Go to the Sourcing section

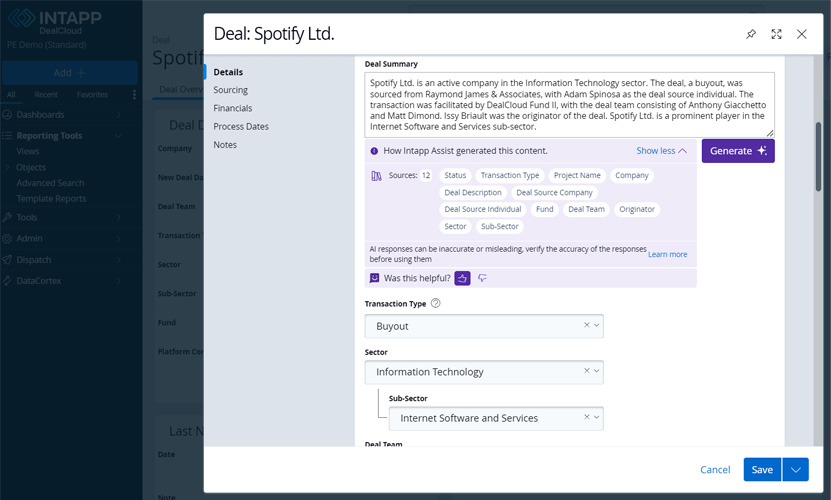point(231,90)
